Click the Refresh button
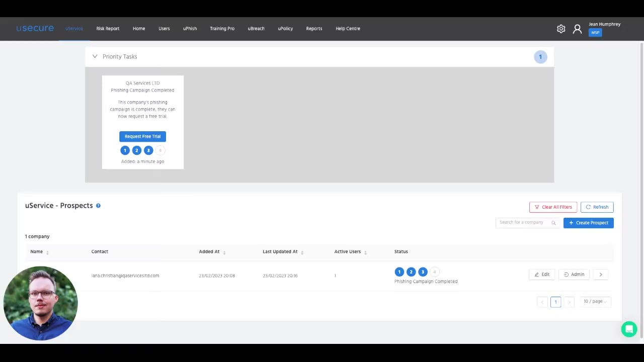This screenshot has height=362, width=644. click(597, 207)
